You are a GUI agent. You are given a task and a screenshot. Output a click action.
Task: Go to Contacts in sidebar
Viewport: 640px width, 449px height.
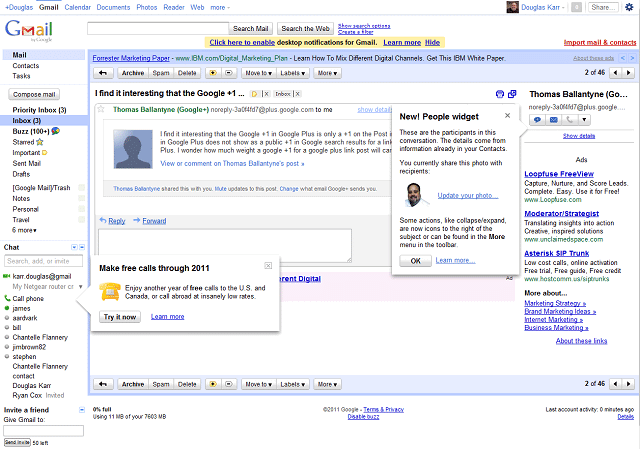(26, 66)
